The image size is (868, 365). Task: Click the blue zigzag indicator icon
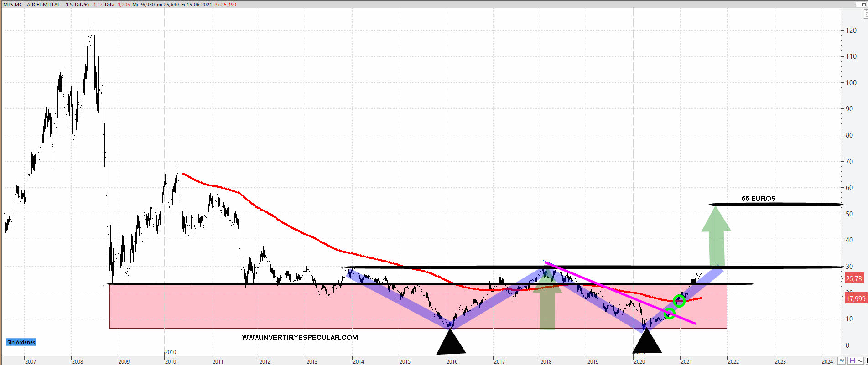[x=842, y=361]
